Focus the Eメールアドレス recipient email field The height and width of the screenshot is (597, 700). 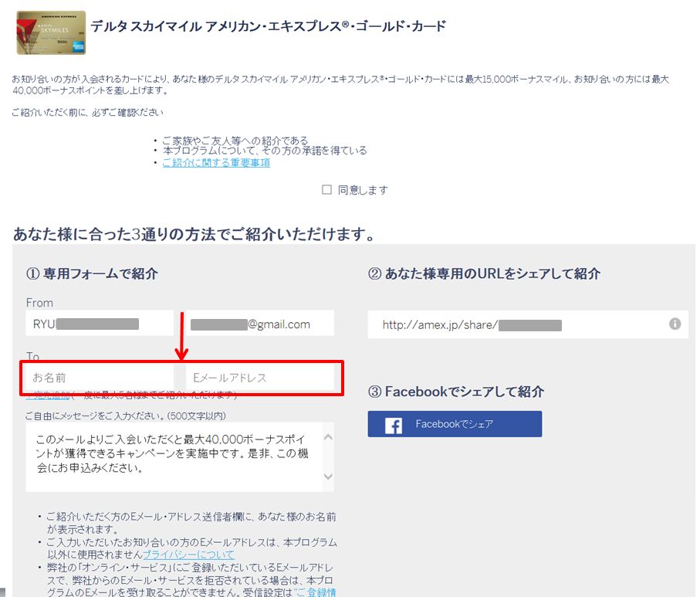pyautogui.click(x=260, y=378)
